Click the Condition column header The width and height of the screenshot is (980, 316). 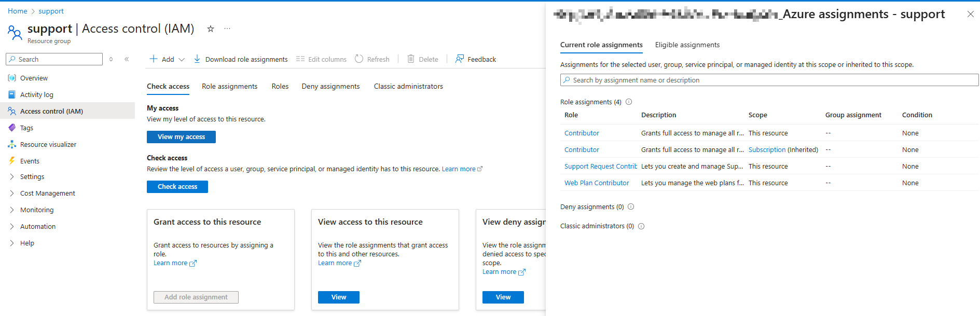click(917, 115)
